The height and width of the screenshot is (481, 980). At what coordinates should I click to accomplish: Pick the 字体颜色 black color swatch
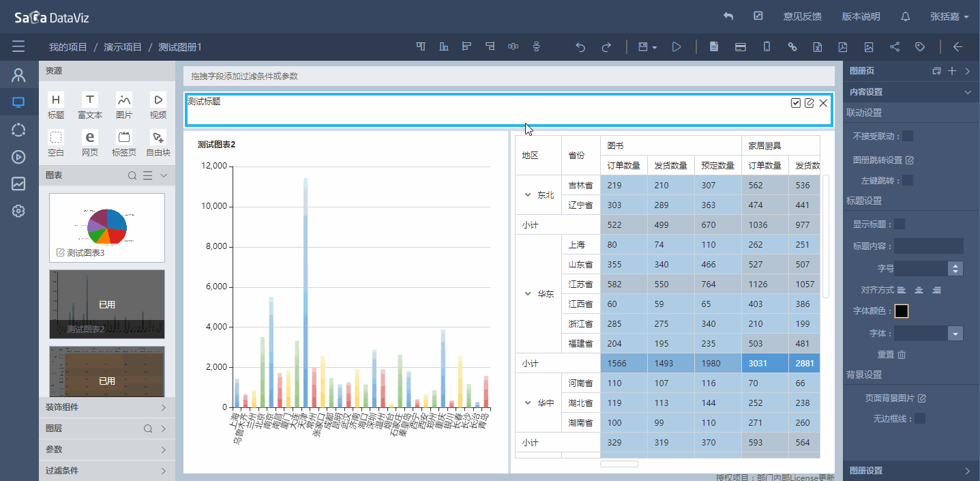click(902, 311)
